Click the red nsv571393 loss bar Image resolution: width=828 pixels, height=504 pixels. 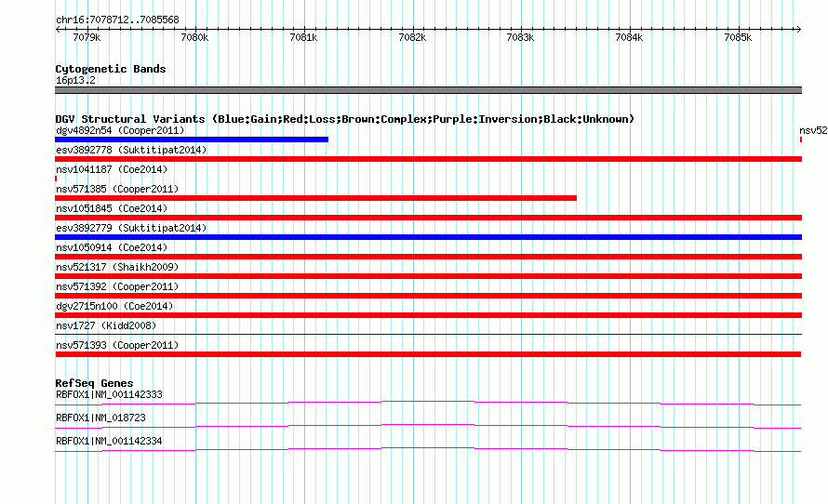coord(428,354)
